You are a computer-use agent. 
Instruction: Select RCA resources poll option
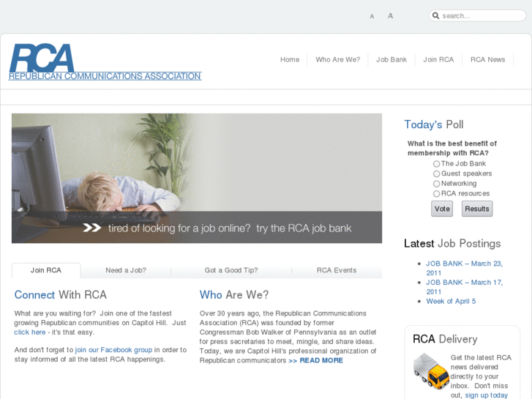click(x=436, y=194)
